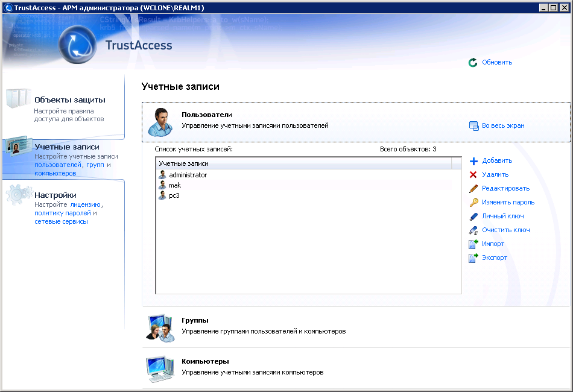Click the key icon for changing password

[x=473, y=203]
